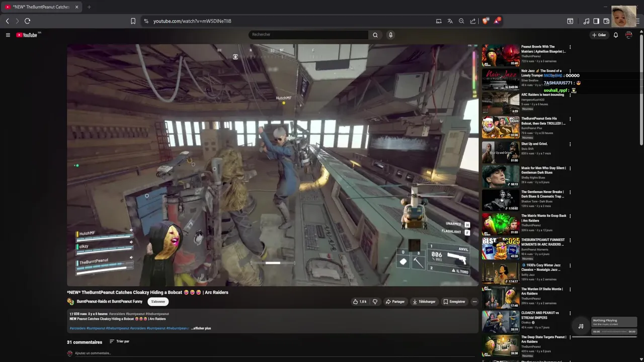Close the TheBurntPeanut YouTube tab

coord(77,7)
